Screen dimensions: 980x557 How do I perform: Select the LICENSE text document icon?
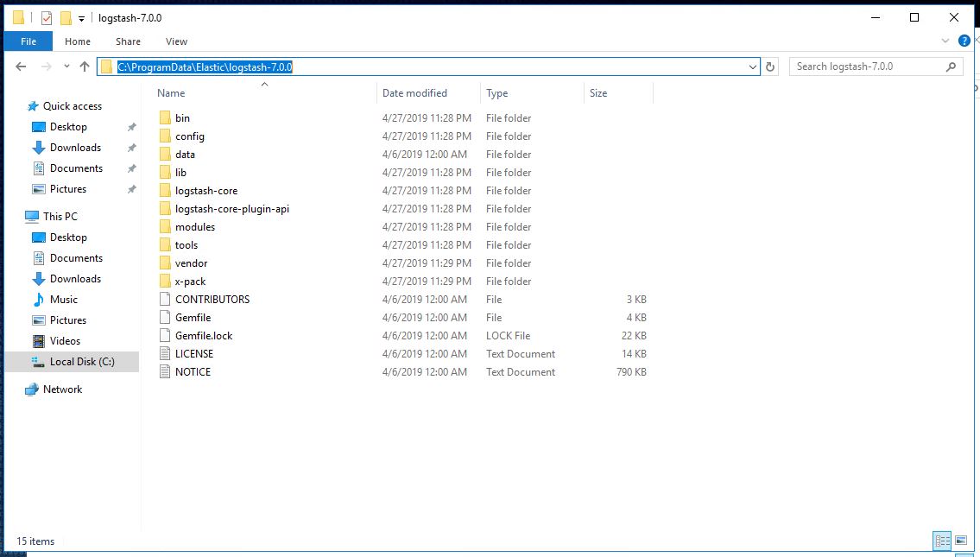click(165, 353)
